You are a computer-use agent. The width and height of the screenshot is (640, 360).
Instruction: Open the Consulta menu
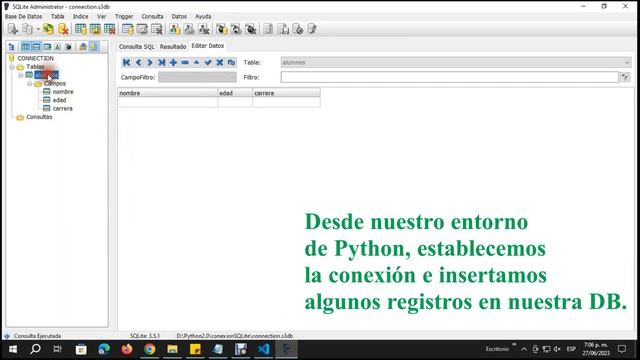click(x=152, y=16)
